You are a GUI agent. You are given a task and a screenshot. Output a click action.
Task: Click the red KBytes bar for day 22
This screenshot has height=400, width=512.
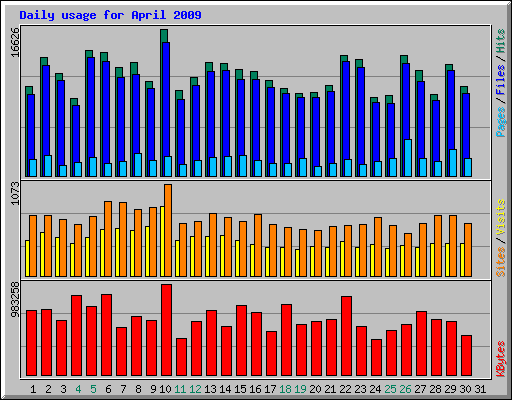[x=346, y=336]
